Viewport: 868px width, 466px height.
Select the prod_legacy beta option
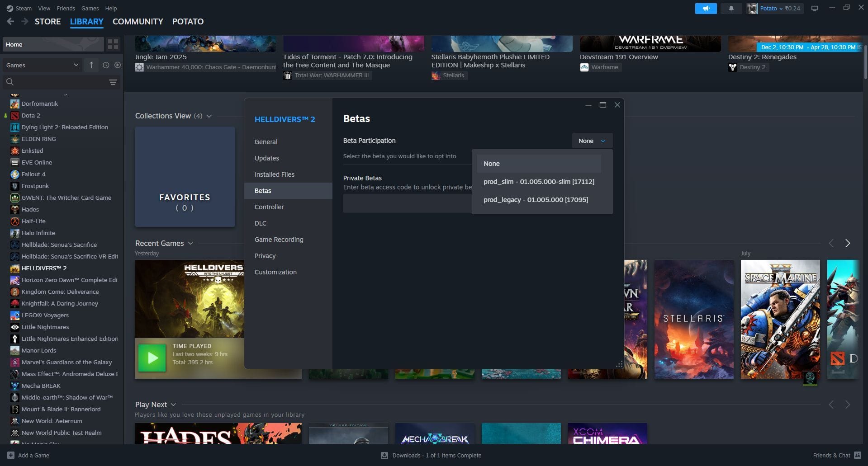click(x=536, y=199)
